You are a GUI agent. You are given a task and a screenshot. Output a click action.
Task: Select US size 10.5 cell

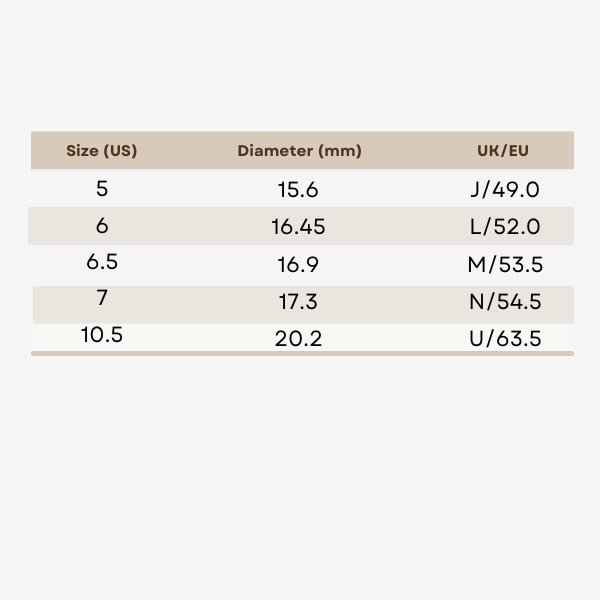(102, 334)
